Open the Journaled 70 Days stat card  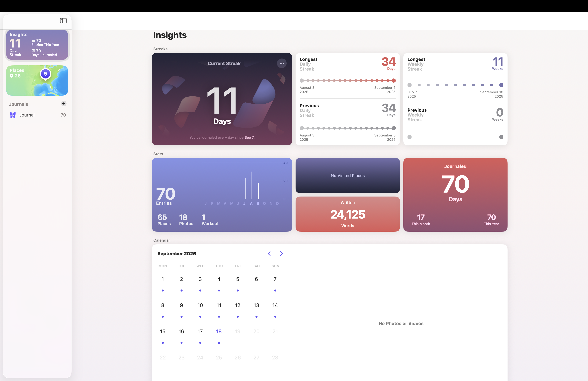(455, 195)
